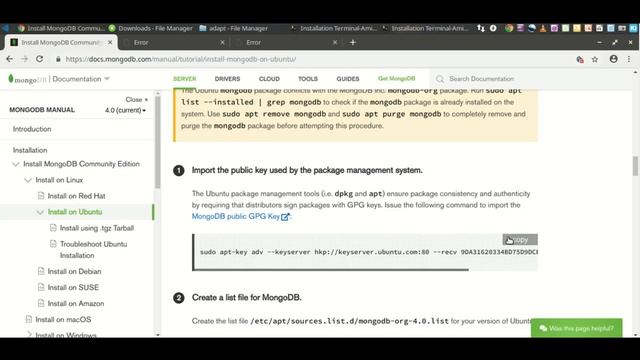Click the address bar URL
The width and height of the screenshot is (640, 360).
[180, 59]
